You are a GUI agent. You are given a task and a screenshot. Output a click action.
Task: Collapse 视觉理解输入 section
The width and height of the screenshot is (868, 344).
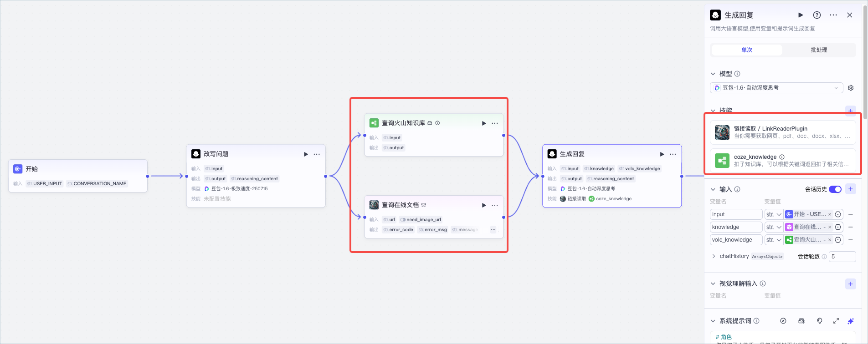point(713,283)
